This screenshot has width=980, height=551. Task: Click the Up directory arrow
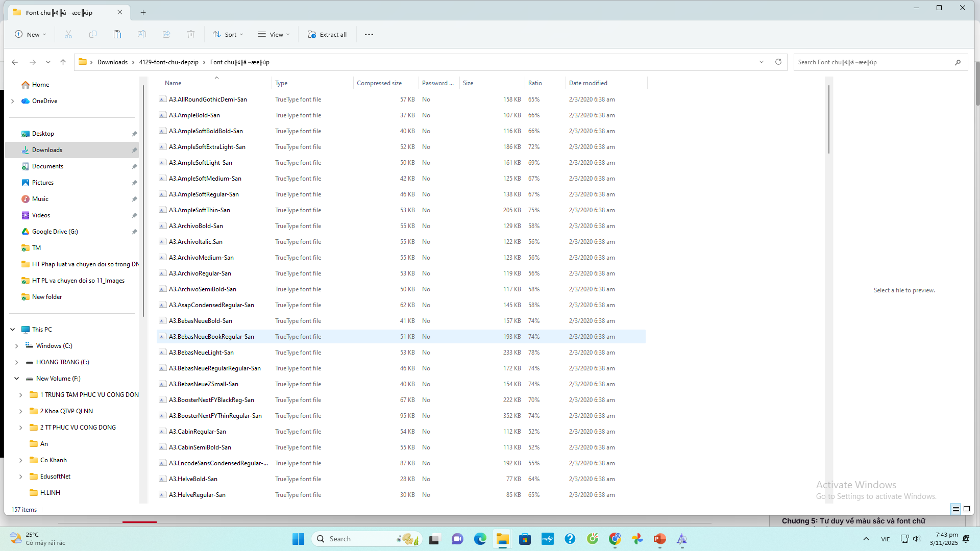click(63, 62)
